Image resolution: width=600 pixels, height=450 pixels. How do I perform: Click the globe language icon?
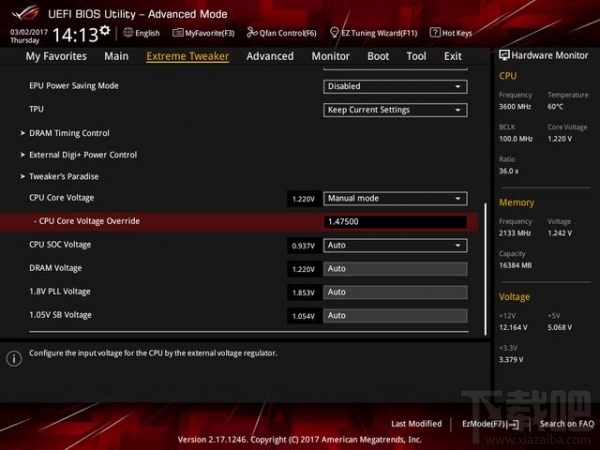click(x=128, y=33)
